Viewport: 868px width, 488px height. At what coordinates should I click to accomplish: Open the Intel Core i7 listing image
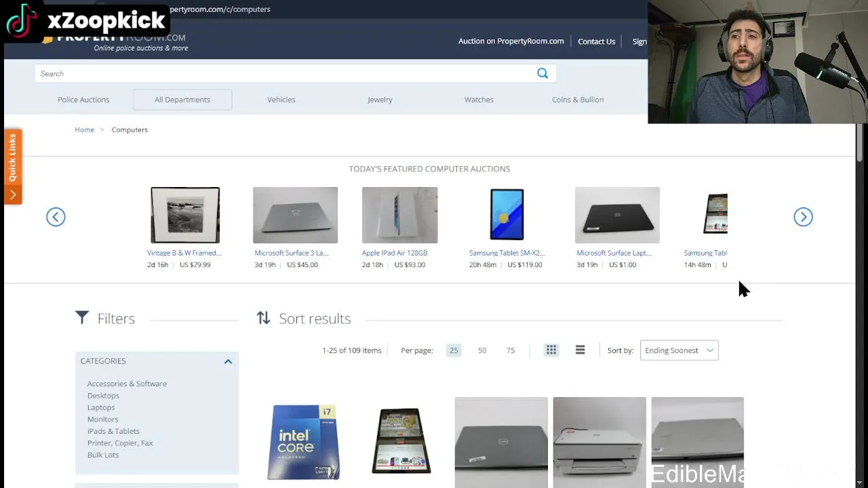point(304,442)
